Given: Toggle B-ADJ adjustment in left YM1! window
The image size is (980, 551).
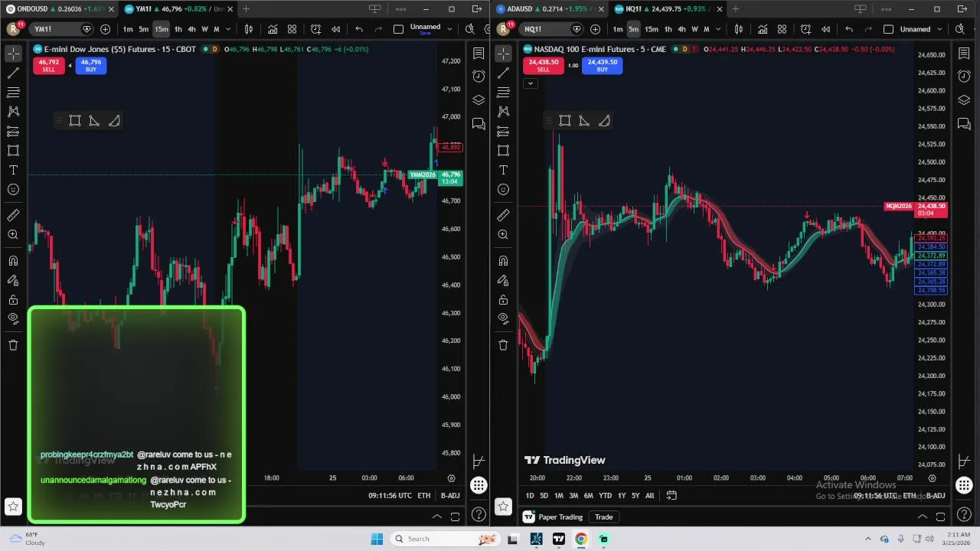Looking at the screenshot, I should [450, 495].
